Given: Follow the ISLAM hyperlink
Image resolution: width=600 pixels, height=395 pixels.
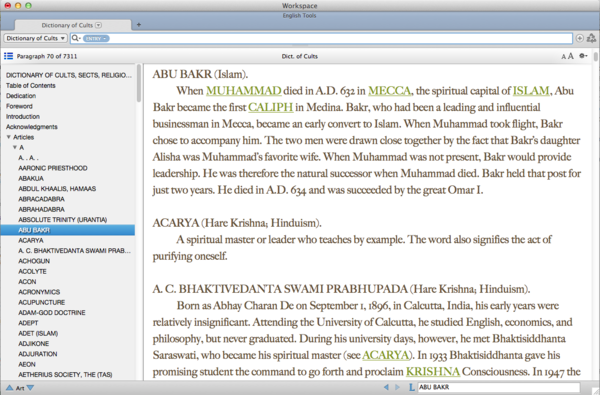Looking at the screenshot, I should [x=531, y=91].
